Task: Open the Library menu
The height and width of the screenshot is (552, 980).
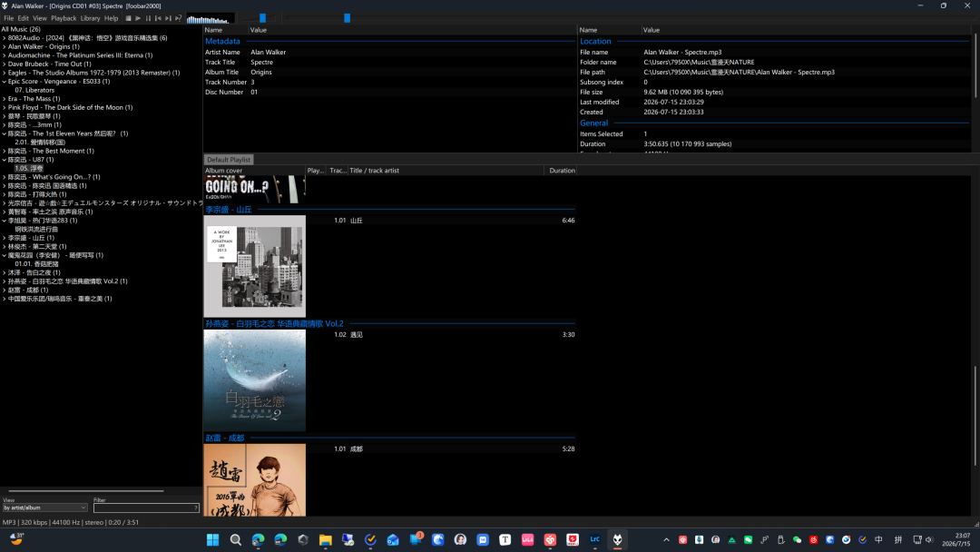Action: (90, 18)
